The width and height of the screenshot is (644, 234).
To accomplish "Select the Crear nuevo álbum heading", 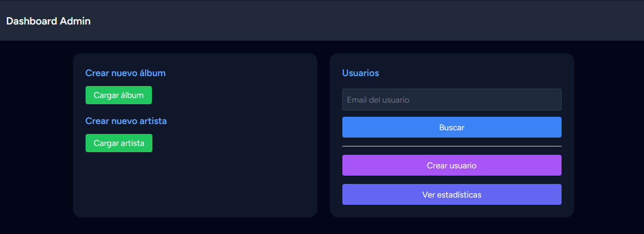I will (125, 73).
